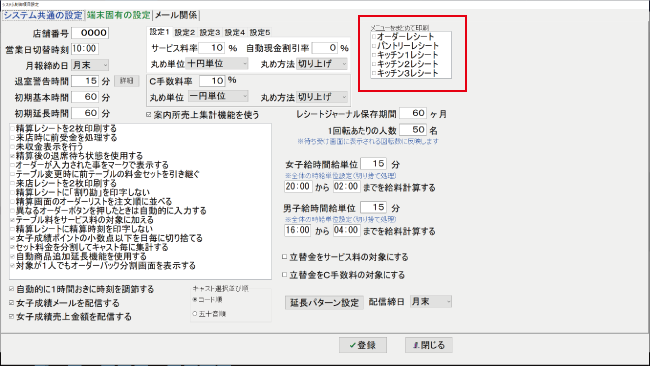This screenshot has height=366, width=650.
Task: Select 設定5 sub-tab
Action: 260,32
